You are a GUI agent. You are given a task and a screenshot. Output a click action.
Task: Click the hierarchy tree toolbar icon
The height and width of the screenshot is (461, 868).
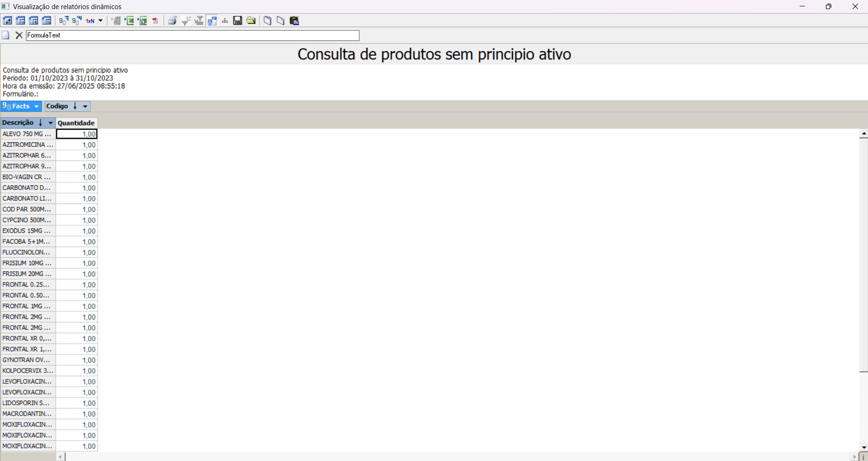[x=225, y=20]
